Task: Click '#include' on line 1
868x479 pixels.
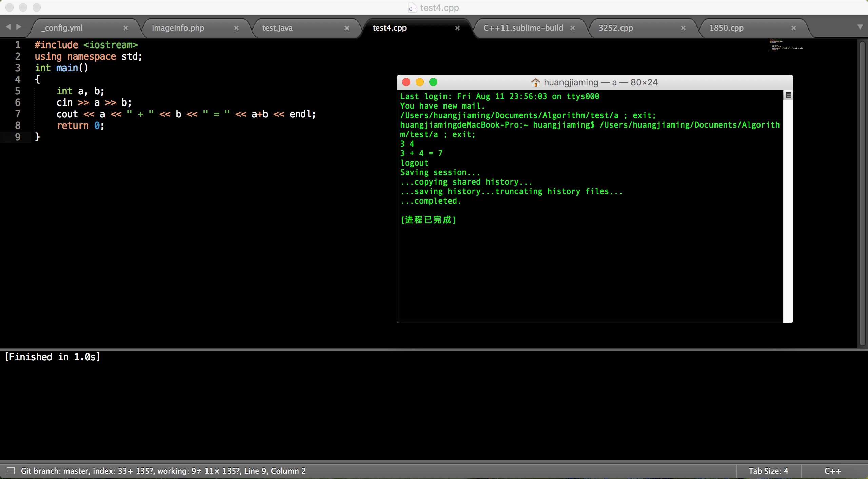Action: 56,45
